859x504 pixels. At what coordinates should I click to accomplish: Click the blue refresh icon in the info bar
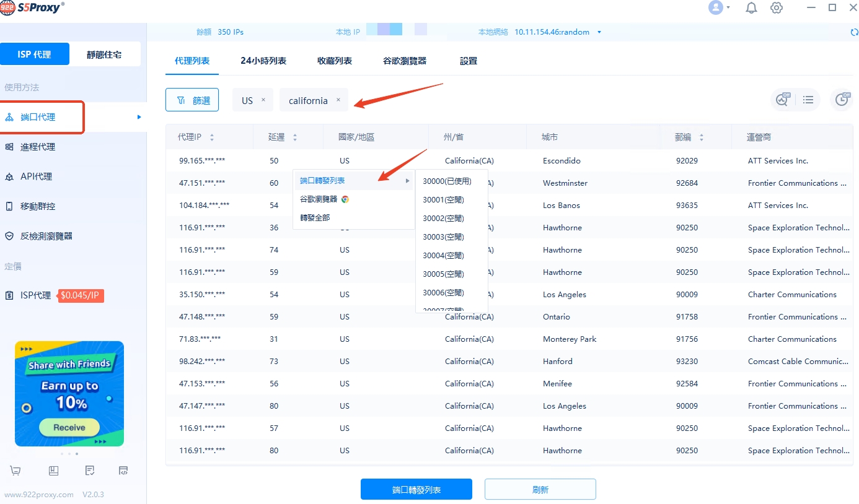point(855,32)
